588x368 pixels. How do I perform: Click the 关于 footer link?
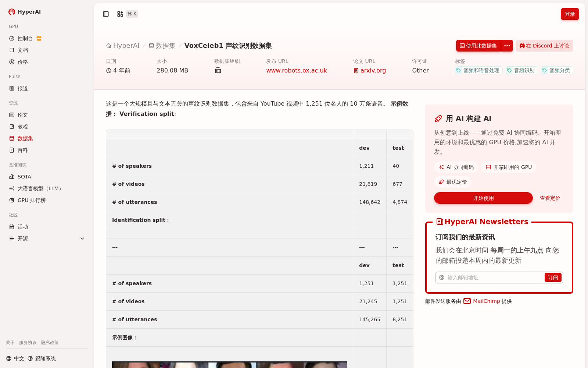(10, 343)
